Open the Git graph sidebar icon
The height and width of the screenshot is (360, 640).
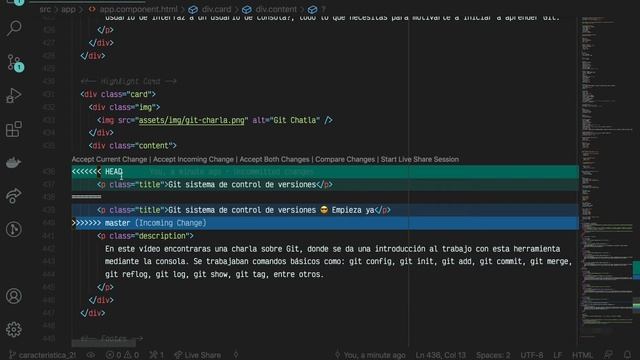coord(13,229)
